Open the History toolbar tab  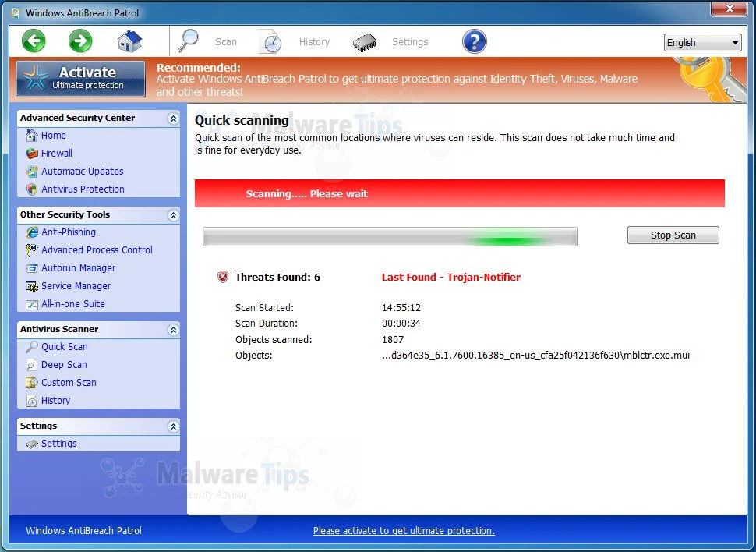(314, 42)
